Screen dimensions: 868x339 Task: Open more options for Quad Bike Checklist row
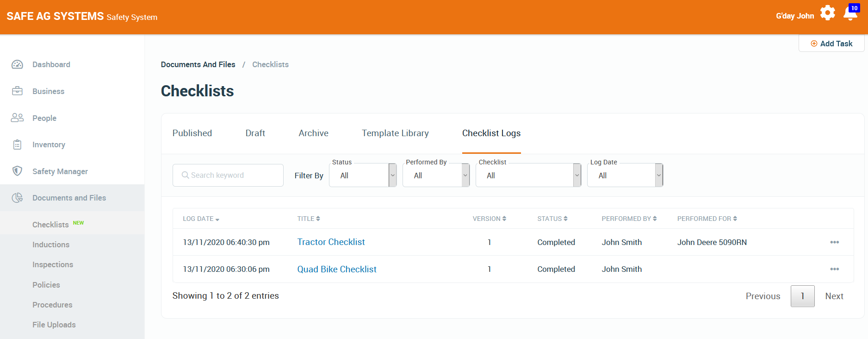pyautogui.click(x=834, y=269)
